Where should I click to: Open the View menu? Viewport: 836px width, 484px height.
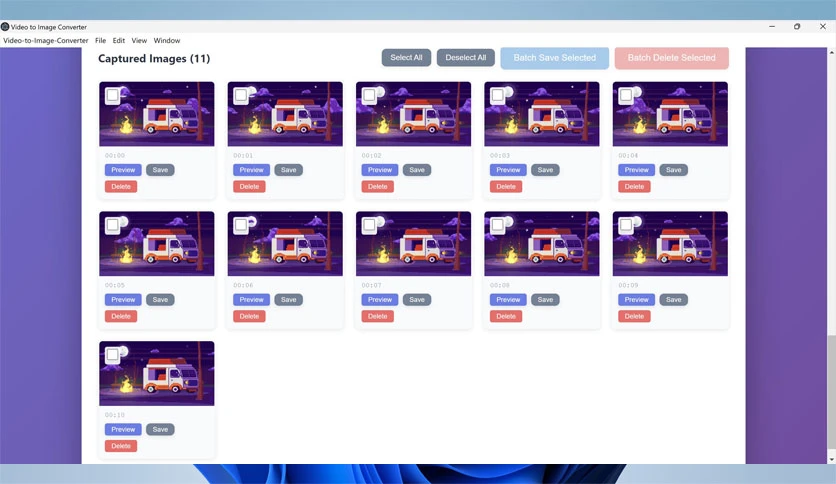point(139,41)
